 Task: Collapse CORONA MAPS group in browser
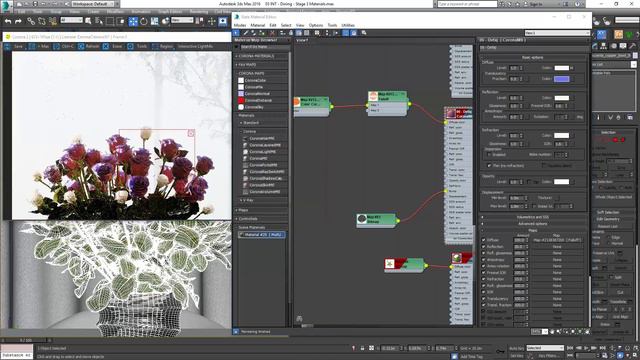[261, 73]
